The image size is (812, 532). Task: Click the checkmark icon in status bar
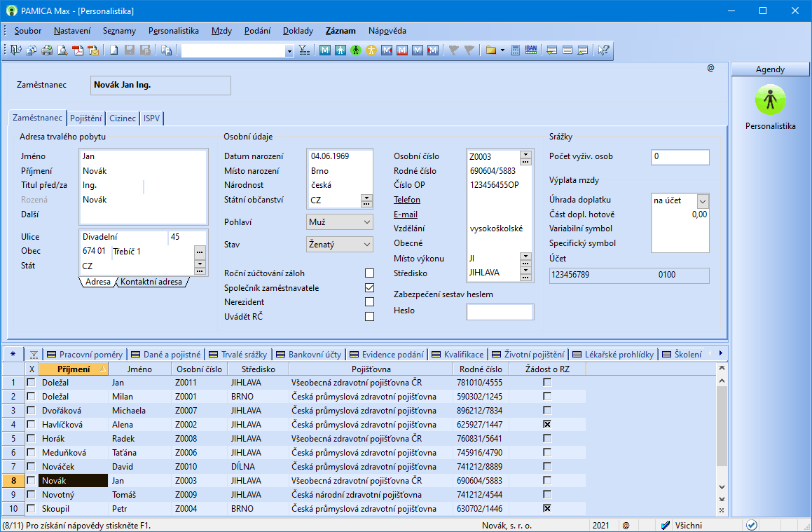coord(752,525)
